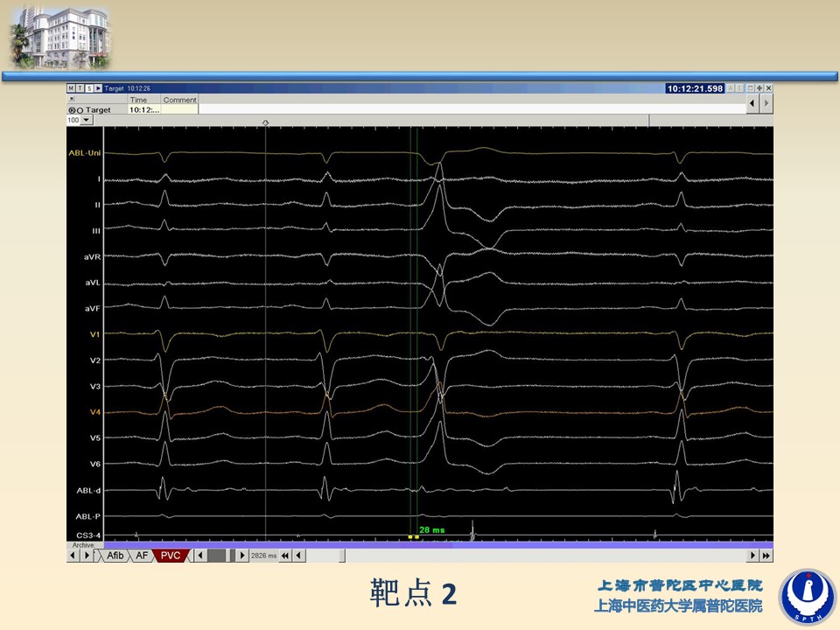Image resolution: width=840 pixels, height=630 pixels.
Task: Select the V1 channel label
Action: (94, 334)
